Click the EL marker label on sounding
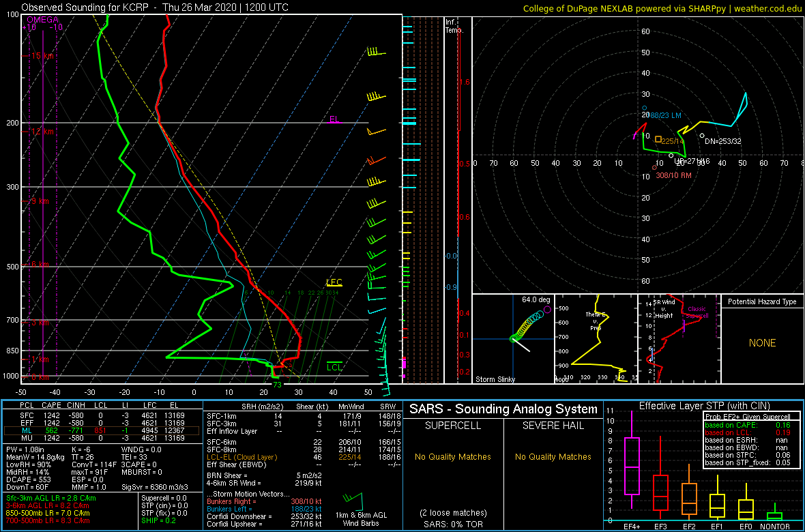Viewport: 805px width, 532px height. (x=335, y=119)
